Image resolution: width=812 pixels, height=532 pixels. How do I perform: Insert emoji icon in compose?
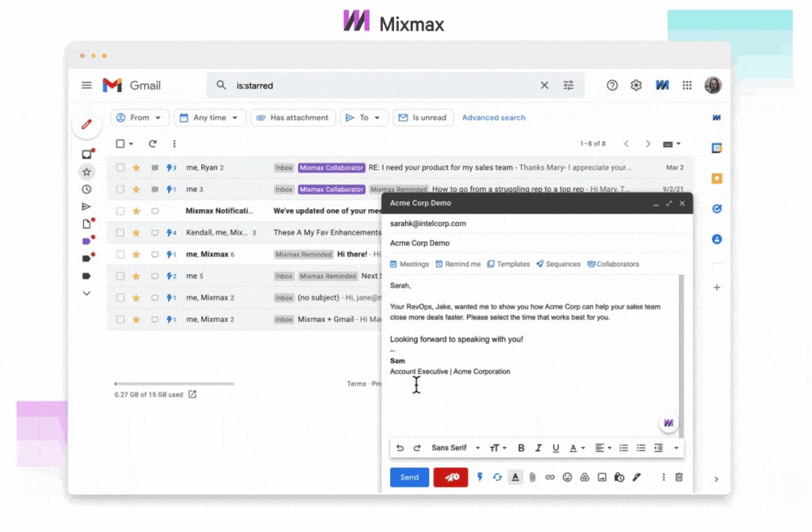click(x=567, y=477)
